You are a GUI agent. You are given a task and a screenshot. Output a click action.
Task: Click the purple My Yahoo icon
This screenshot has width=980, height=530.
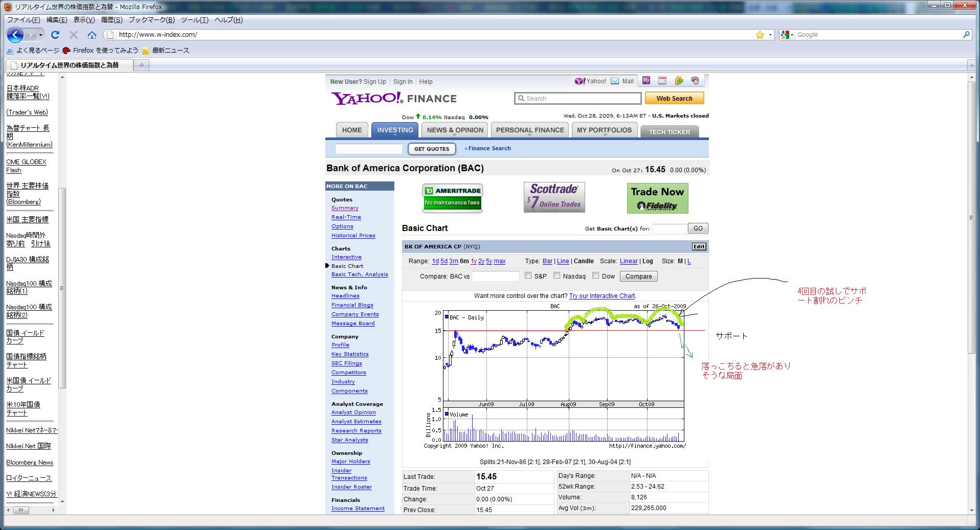point(647,80)
